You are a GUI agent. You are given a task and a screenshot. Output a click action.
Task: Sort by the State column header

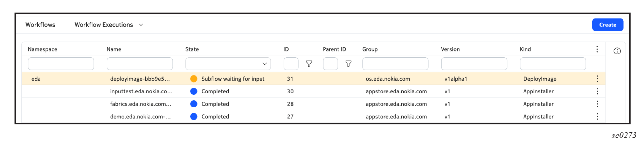click(x=192, y=49)
